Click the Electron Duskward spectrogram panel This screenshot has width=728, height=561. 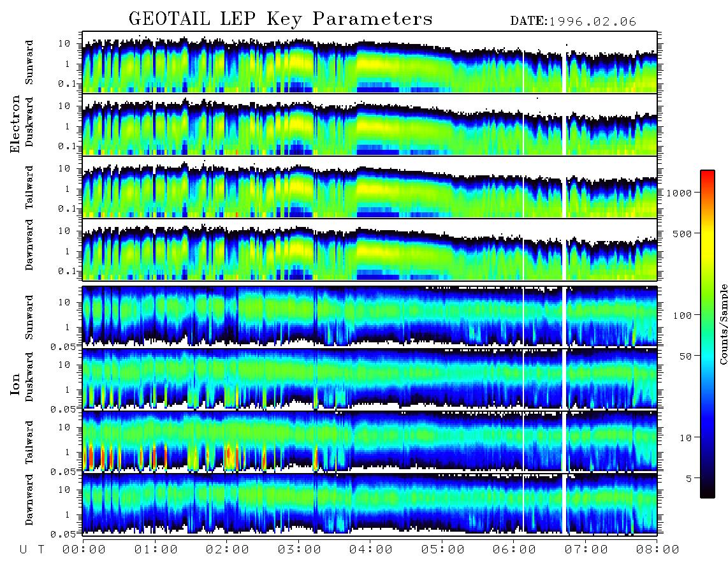point(370,124)
